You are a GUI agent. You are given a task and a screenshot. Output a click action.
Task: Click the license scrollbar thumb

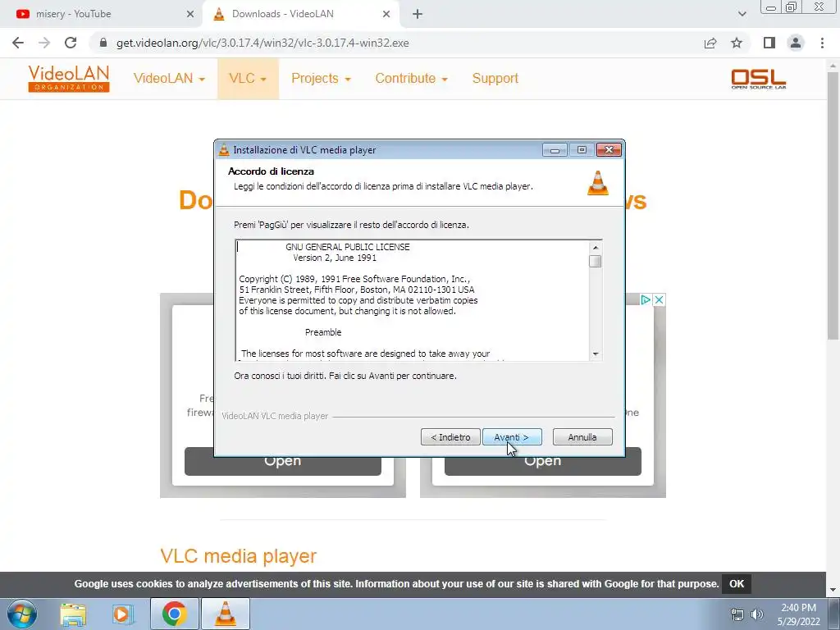point(596,261)
